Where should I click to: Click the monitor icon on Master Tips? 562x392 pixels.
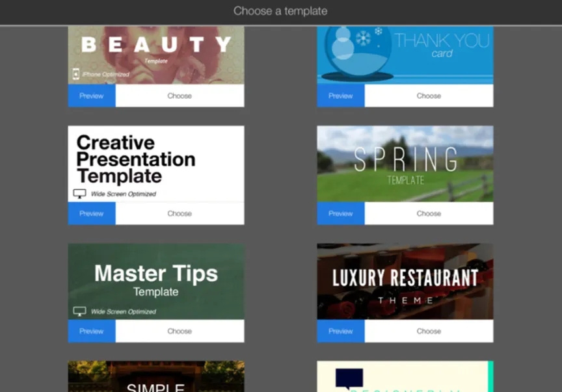pyautogui.click(x=79, y=311)
